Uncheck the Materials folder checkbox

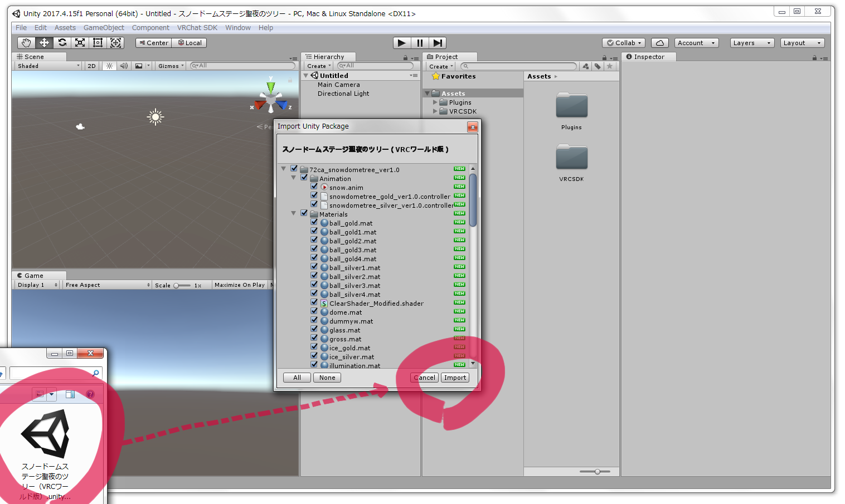pyautogui.click(x=304, y=213)
